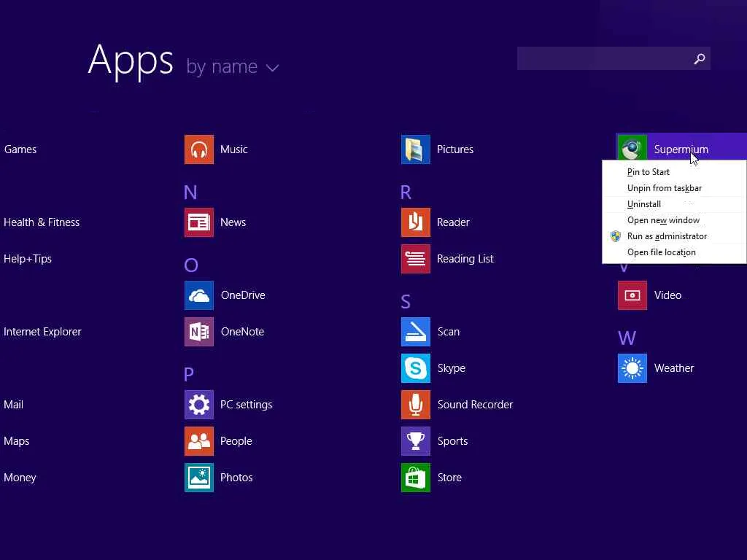
Task: Launch the News app tile icon
Action: [198, 222]
